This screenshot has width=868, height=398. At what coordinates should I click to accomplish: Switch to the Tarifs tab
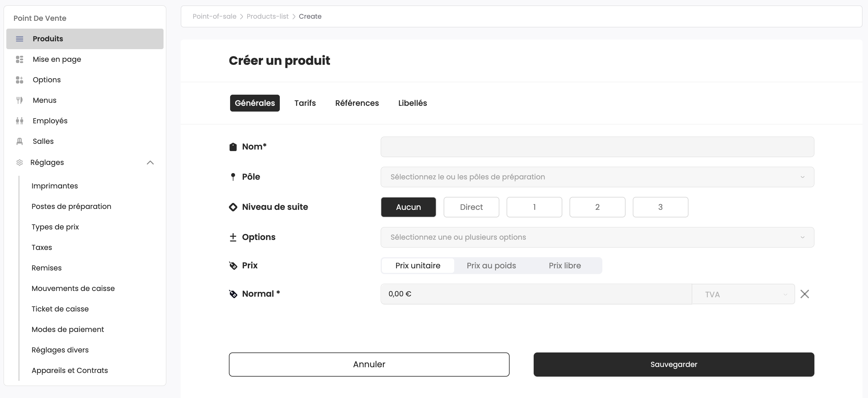click(304, 103)
